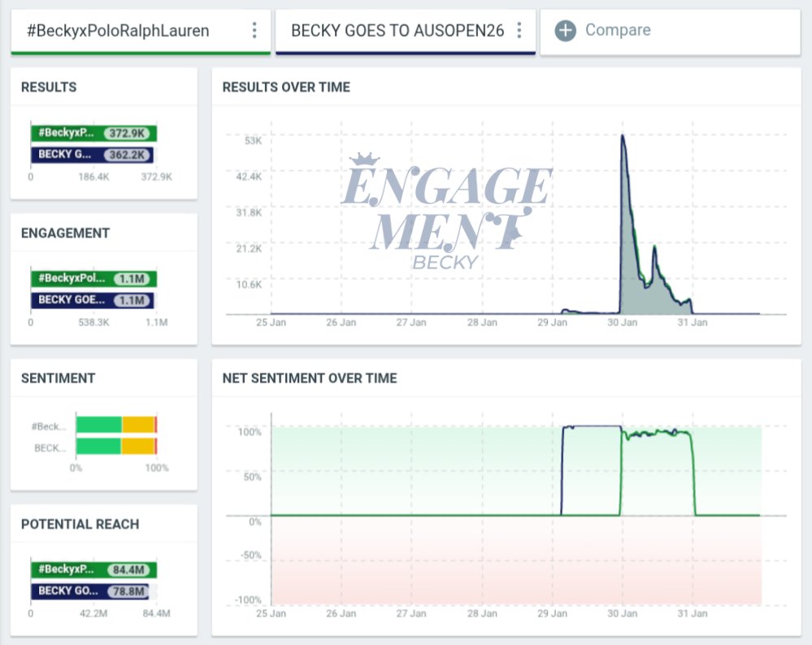
Task: Click the SENTIMENT panel heading
Action: 58,378
